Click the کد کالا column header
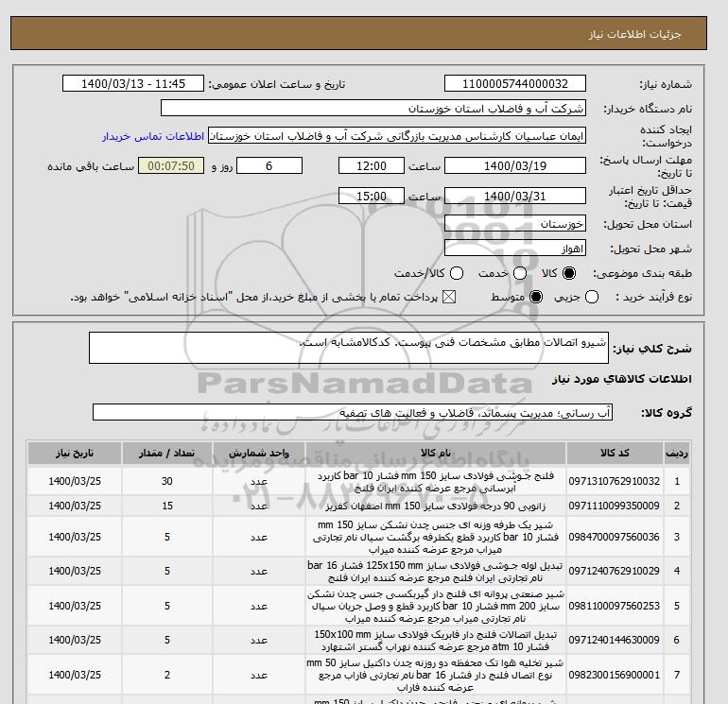 (615, 453)
